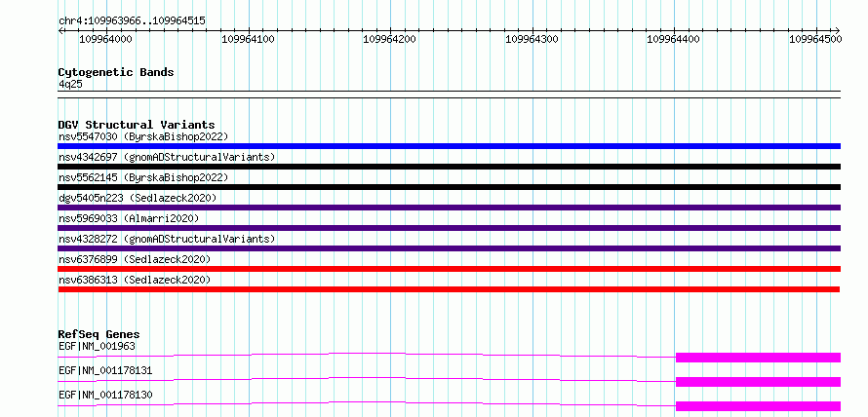This screenshot has height=417, width=868.
Task: Open variant nsv5562145 (ByrskaBishop2022) label
Action: tap(142, 177)
